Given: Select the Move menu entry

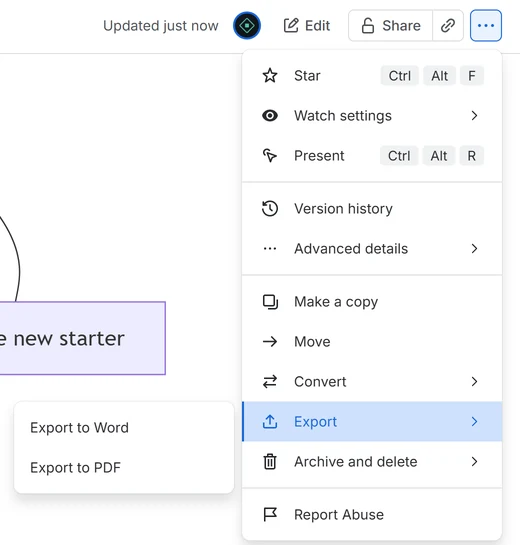Looking at the screenshot, I should 372,342.
